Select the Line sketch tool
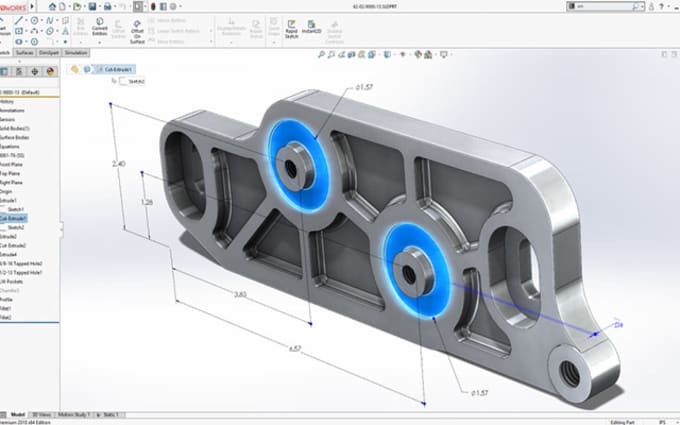 click(x=19, y=20)
